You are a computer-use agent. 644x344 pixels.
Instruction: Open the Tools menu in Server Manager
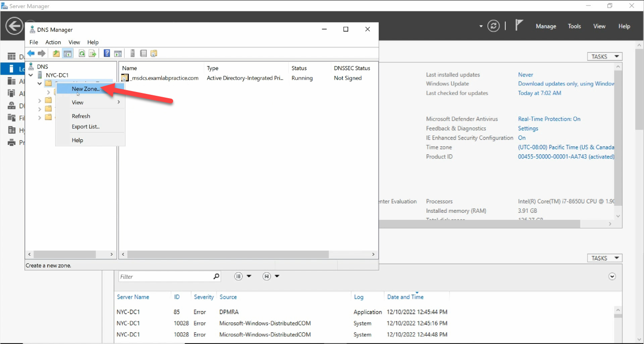point(574,26)
